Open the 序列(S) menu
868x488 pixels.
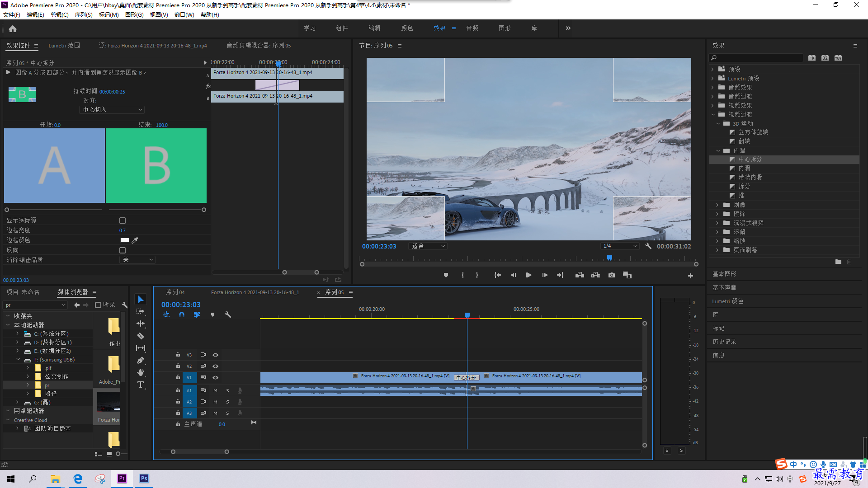pyautogui.click(x=84, y=15)
